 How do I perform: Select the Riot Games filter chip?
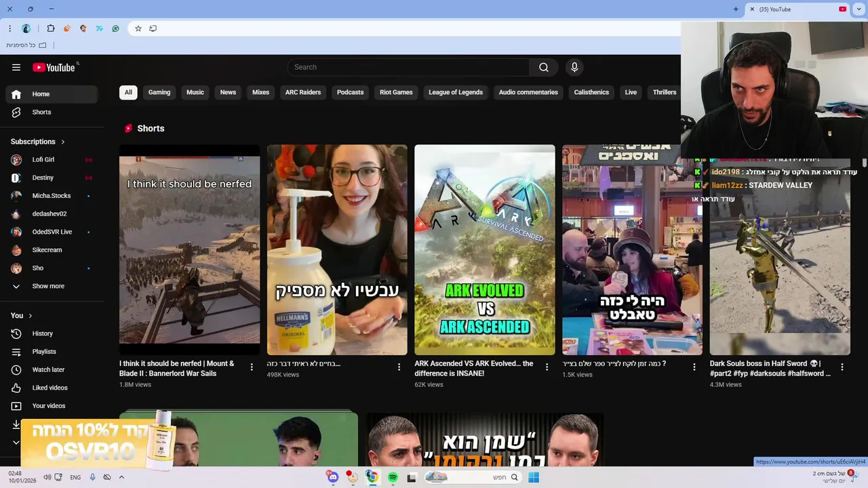pyautogui.click(x=396, y=92)
